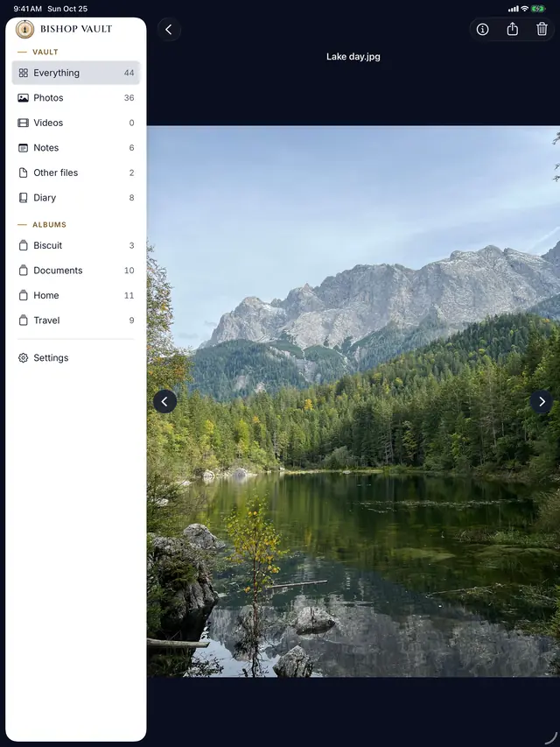Open the Documents album

click(76, 270)
